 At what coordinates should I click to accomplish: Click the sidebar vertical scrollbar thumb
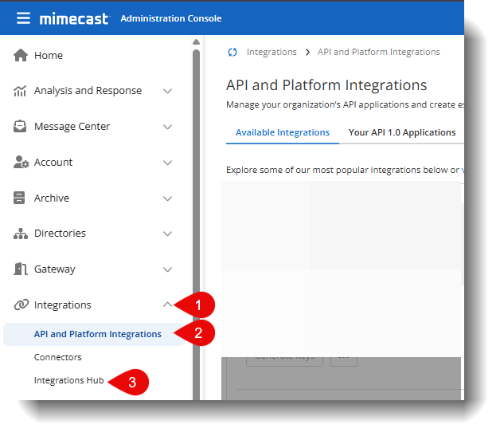coord(196,224)
